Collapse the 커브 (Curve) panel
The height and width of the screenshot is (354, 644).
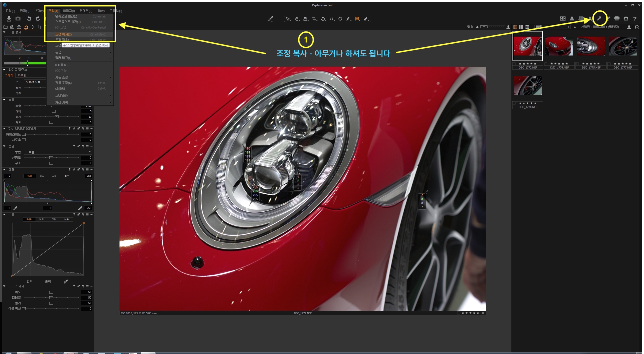[4, 214]
